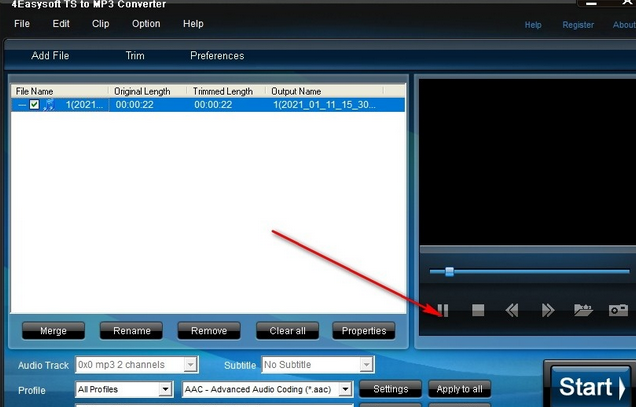Click the original length 00:00:22 cell

[x=134, y=105]
